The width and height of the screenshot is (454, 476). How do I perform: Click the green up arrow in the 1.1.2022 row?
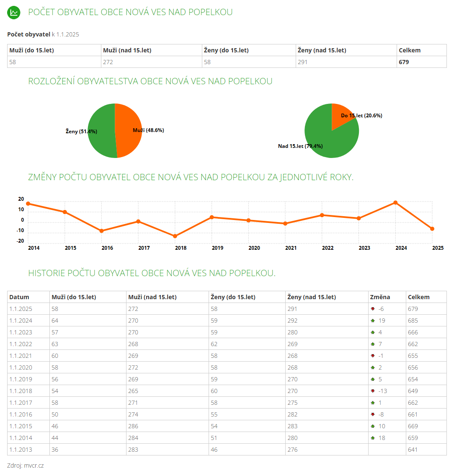[372, 344]
